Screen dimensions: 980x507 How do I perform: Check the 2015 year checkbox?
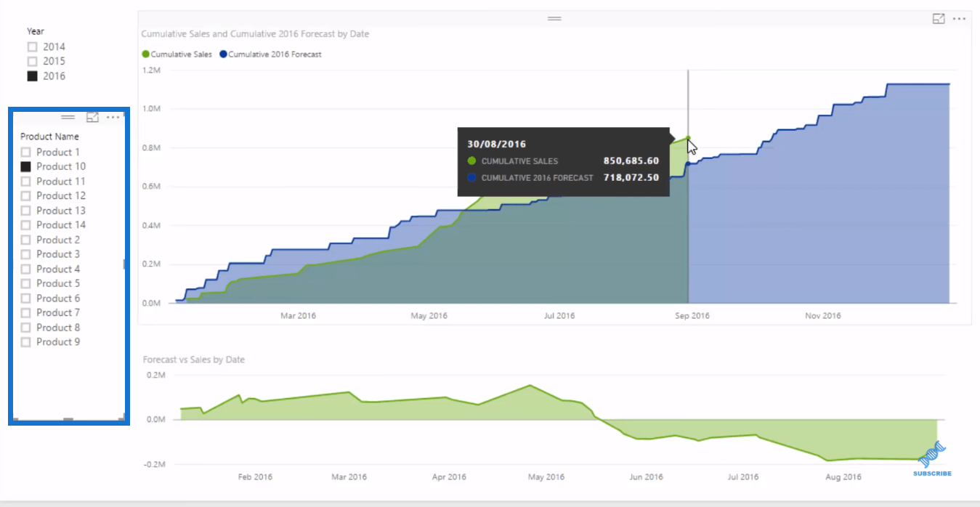tap(32, 62)
